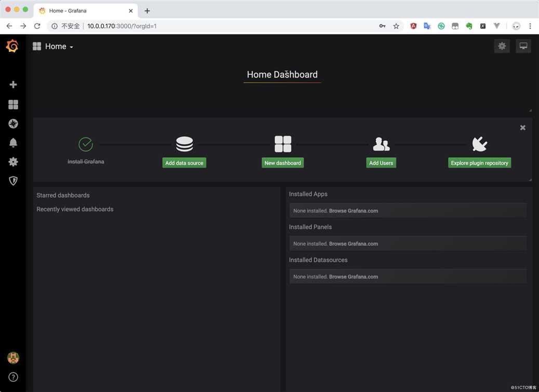Screen dimensions: 539x392
Task: Click the user avatar in sidebar
Action: tap(13, 358)
